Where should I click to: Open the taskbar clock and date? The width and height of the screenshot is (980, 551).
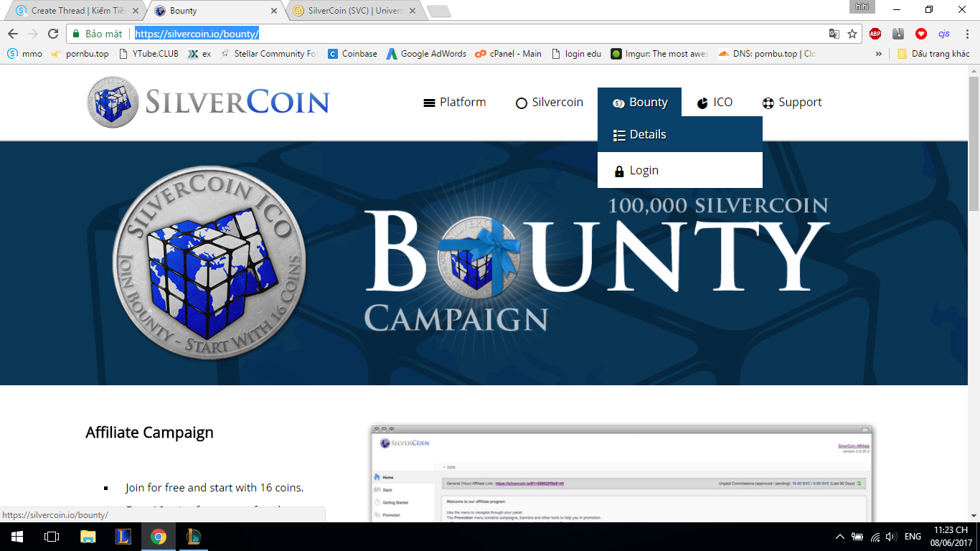click(x=953, y=537)
